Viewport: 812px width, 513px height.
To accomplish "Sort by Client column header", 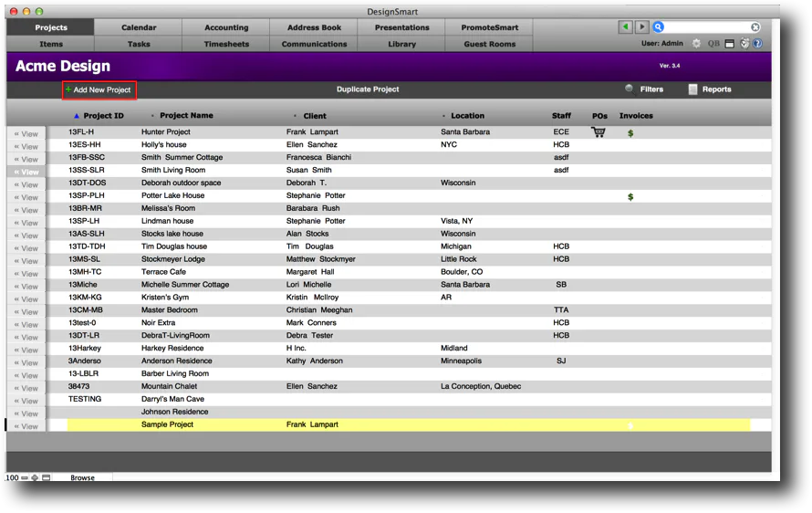I will [x=315, y=116].
